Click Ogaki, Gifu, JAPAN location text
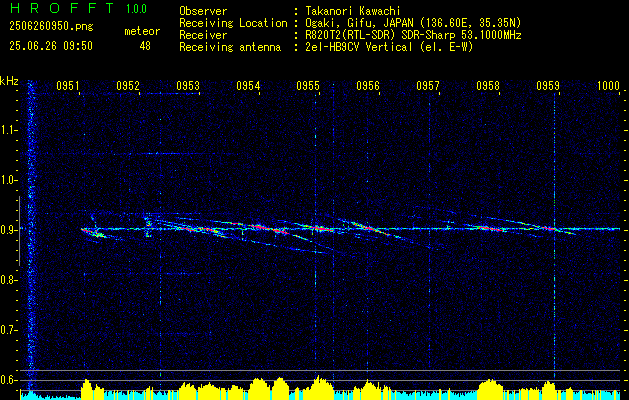The height and width of the screenshot is (400, 629). click(413, 23)
